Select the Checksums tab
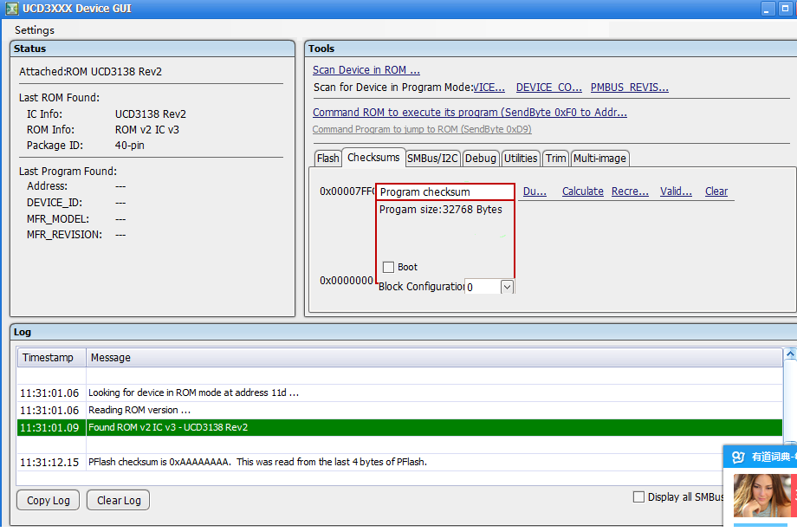This screenshot has height=532, width=797. (373, 157)
